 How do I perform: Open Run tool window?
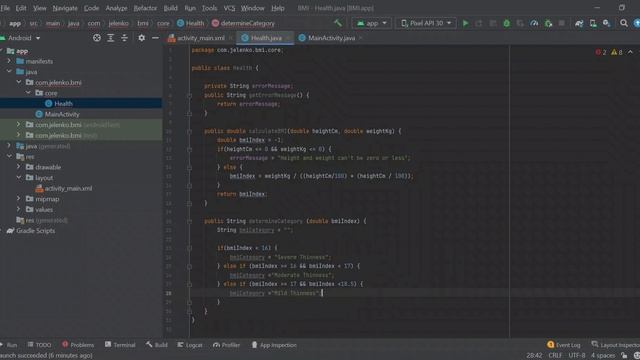pyautogui.click(x=9, y=345)
